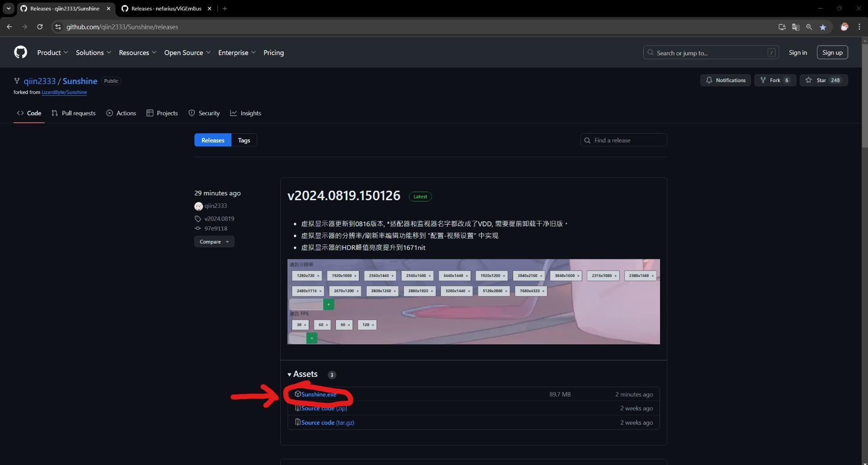Viewport: 868px width, 465px height.
Task: Toggle the bookmark star in address bar
Action: (x=823, y=27)
